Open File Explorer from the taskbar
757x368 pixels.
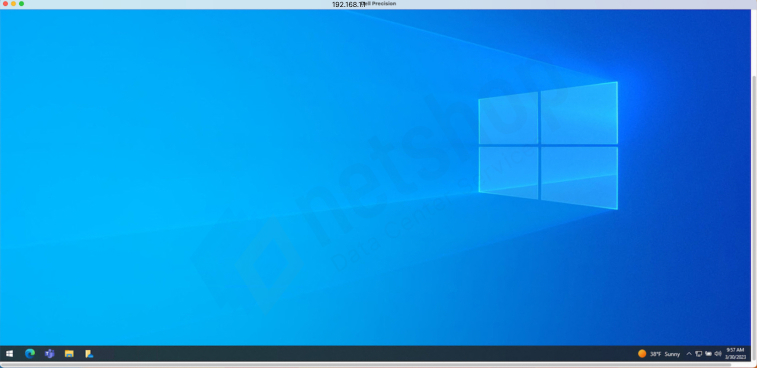[69, 354]
